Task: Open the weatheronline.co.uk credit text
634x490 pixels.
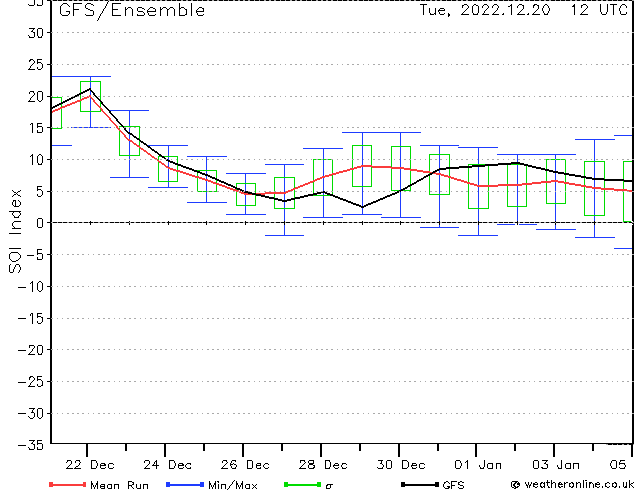Action: pyautogui.click(x=572, y=484)
